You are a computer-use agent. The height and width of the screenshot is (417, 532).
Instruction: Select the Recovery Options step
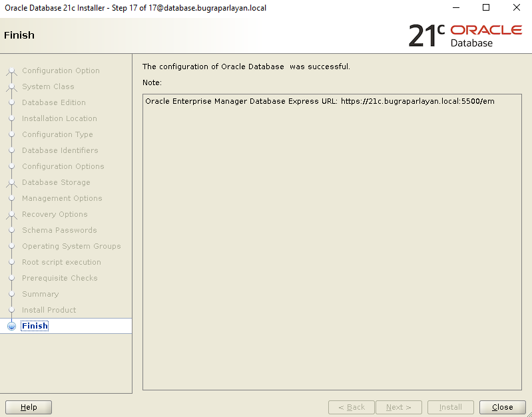click(55, 214)
